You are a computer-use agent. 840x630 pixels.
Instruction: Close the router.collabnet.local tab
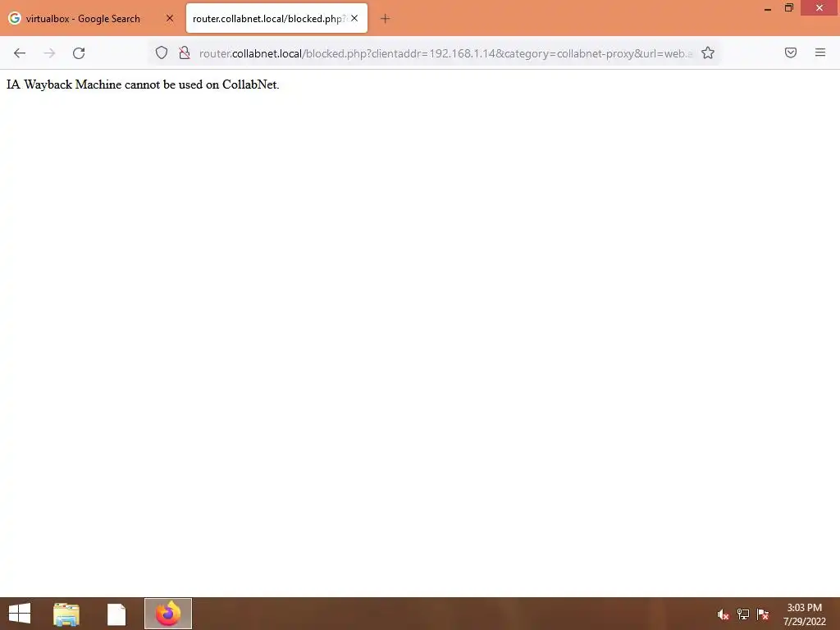coord(354,18)
